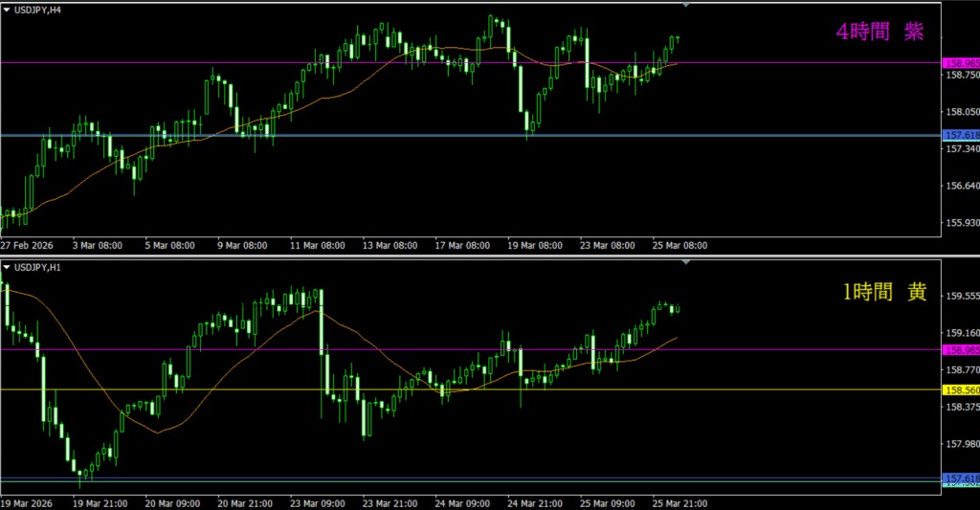980x510 pixels.
Task: Click the blue 157.618 price tag on H1 chart
Action: [x=961, y=478]
